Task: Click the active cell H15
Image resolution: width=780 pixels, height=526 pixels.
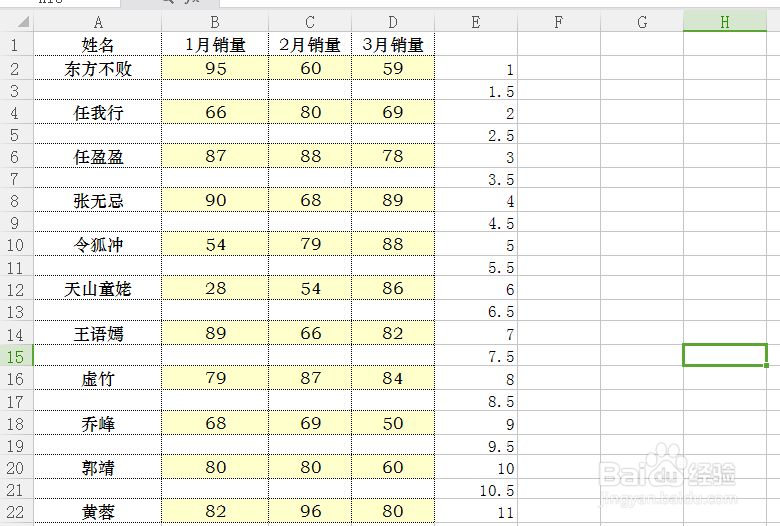Action: point(725,355)
